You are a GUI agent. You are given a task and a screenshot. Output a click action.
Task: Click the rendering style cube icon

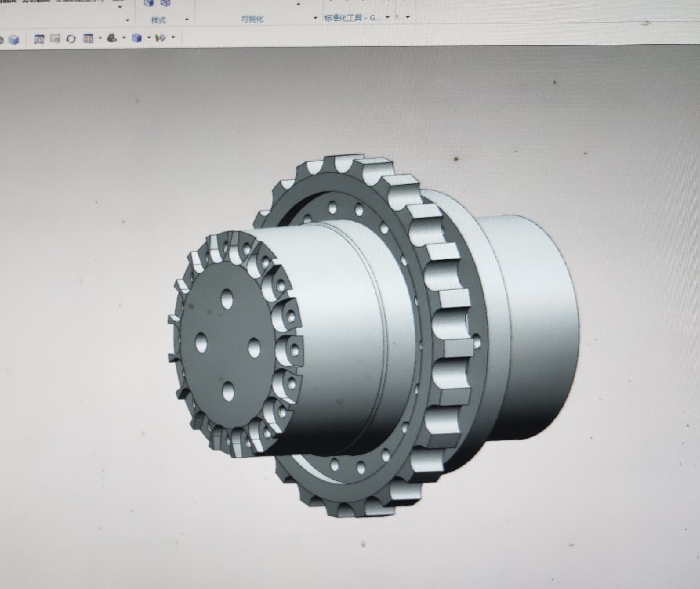coord(137,38)
